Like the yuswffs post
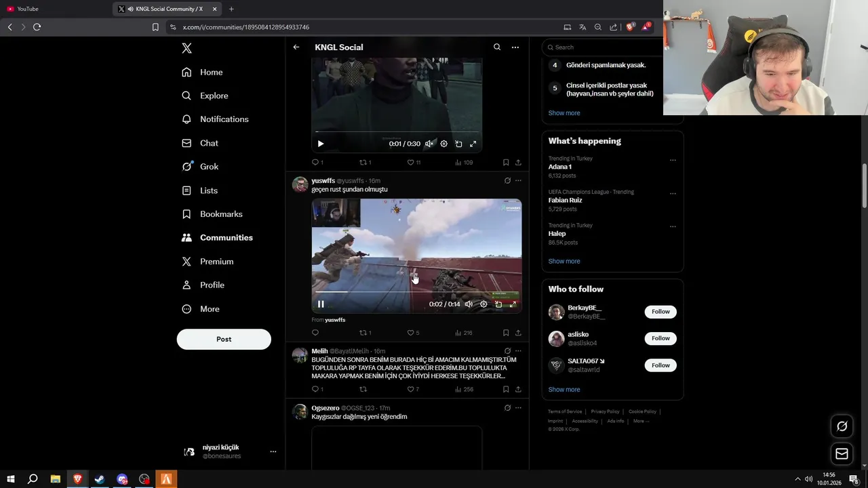 [413, 333]
